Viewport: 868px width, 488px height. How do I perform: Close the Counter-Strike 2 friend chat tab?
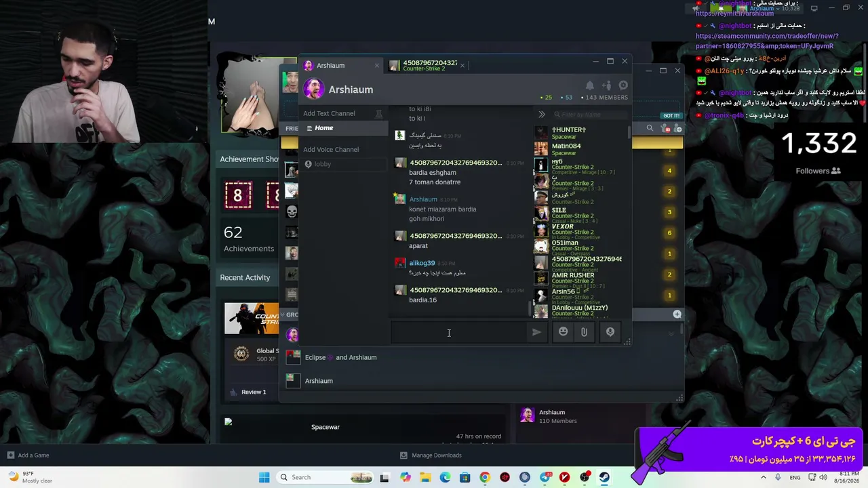pyautogui.click(x=462, y=65)
